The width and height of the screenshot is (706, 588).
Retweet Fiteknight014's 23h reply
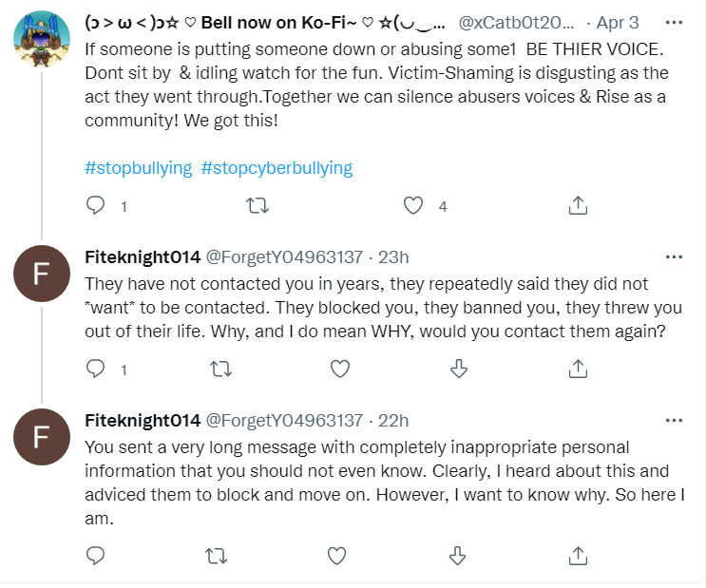tap(221, 369)
